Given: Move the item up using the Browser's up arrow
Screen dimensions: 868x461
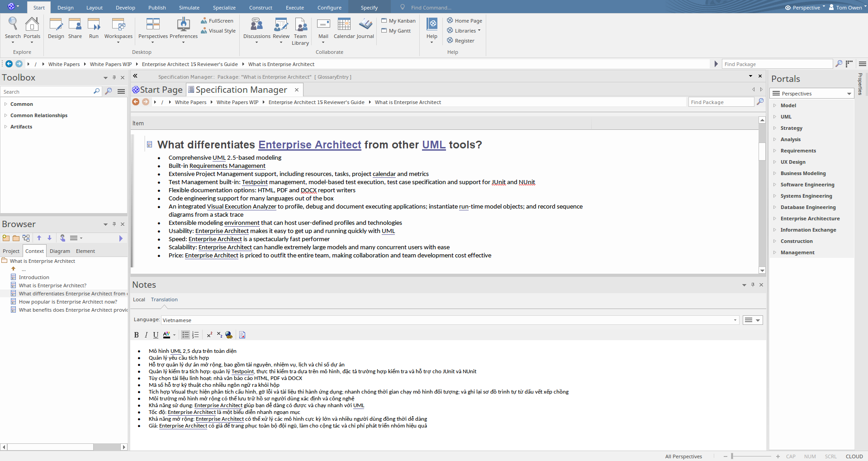Looking at the screenshot, I should point(39,238).
